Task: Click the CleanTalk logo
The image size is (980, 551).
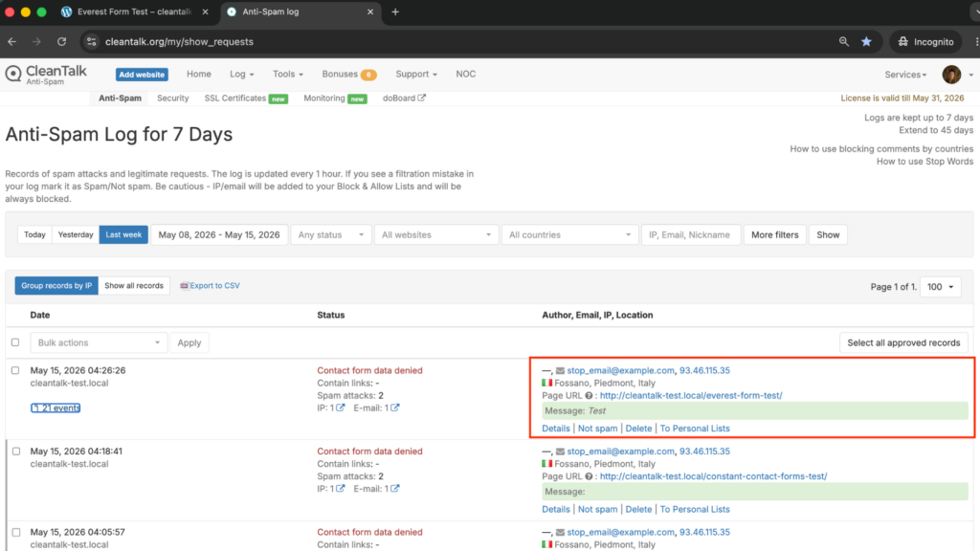Action: (x=46, y=75)
